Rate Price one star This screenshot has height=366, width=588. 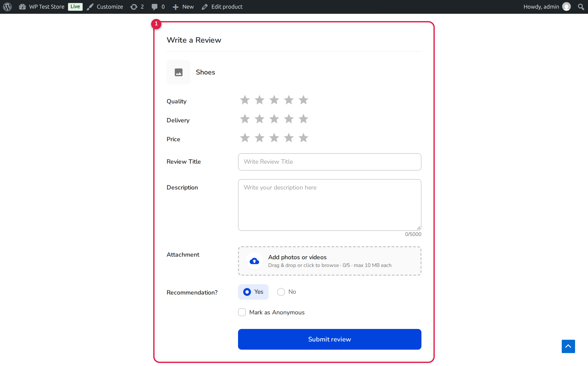click(x=245, y=138)
